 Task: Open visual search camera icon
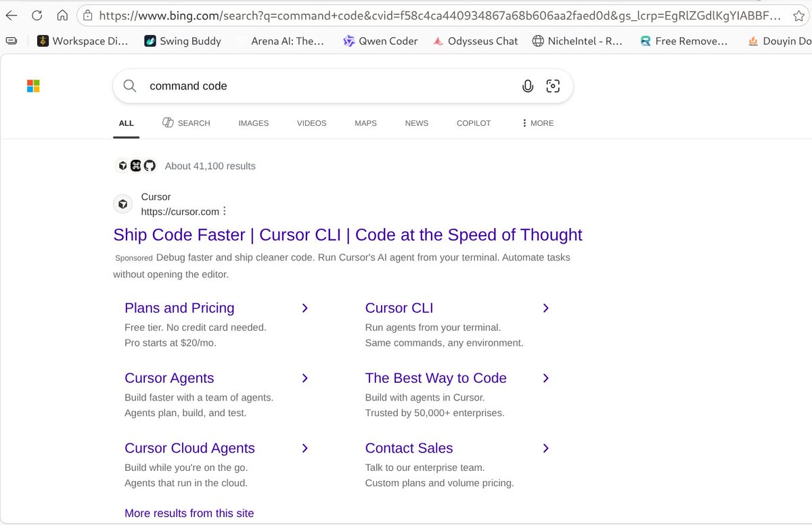pos(553,86)
